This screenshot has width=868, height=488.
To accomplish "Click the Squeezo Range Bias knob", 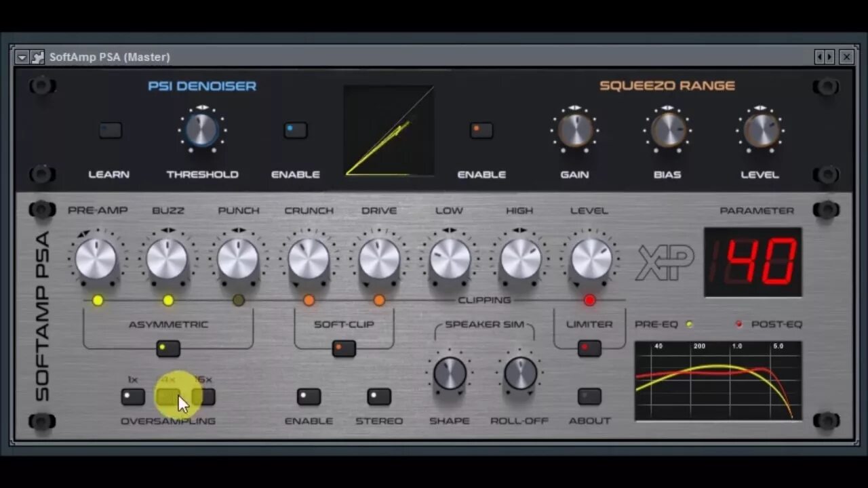I will 668,130.
